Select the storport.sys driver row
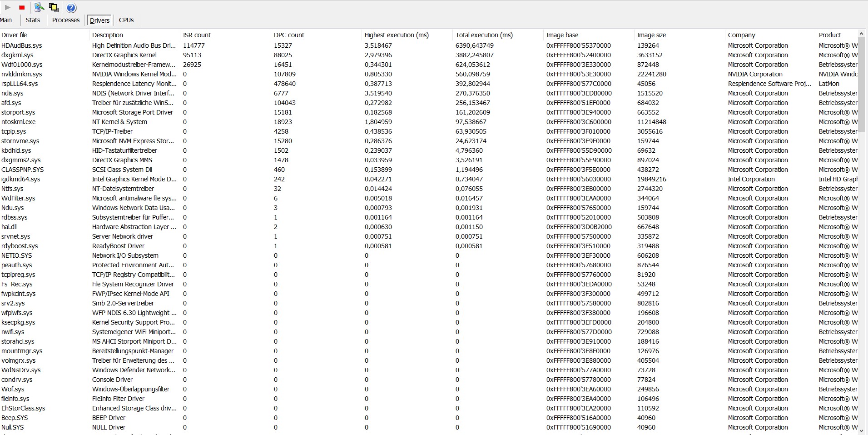The height and width of the screenshot is (435, 868). tap(429, 112)
